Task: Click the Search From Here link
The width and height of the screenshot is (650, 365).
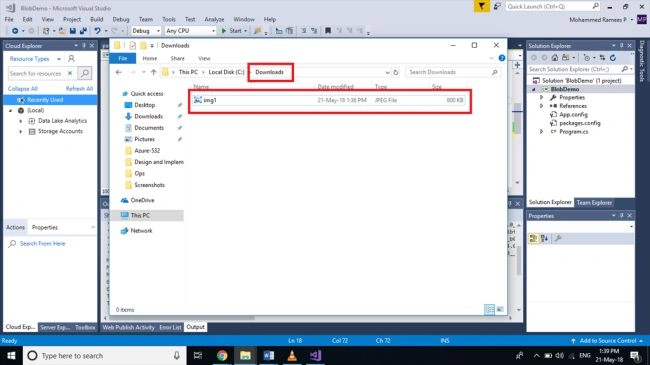Action: click(43, 243)
